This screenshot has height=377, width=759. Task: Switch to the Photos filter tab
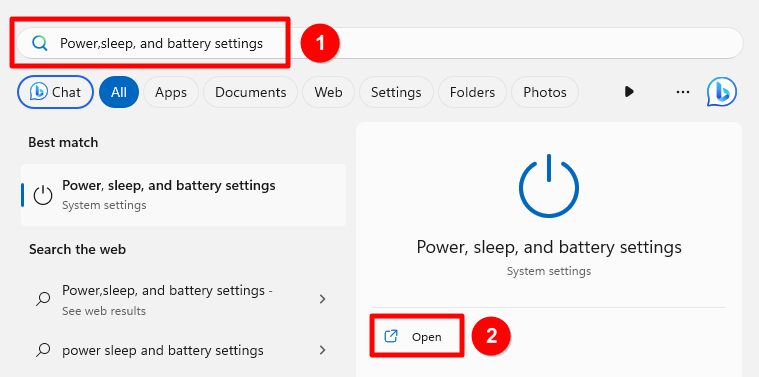[x=545, y=92]
